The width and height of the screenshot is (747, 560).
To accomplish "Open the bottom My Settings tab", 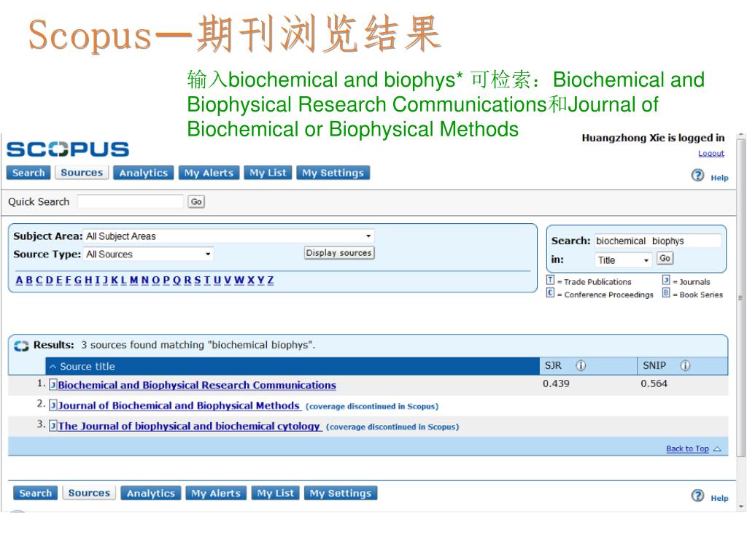I will (x=340, y=494).
